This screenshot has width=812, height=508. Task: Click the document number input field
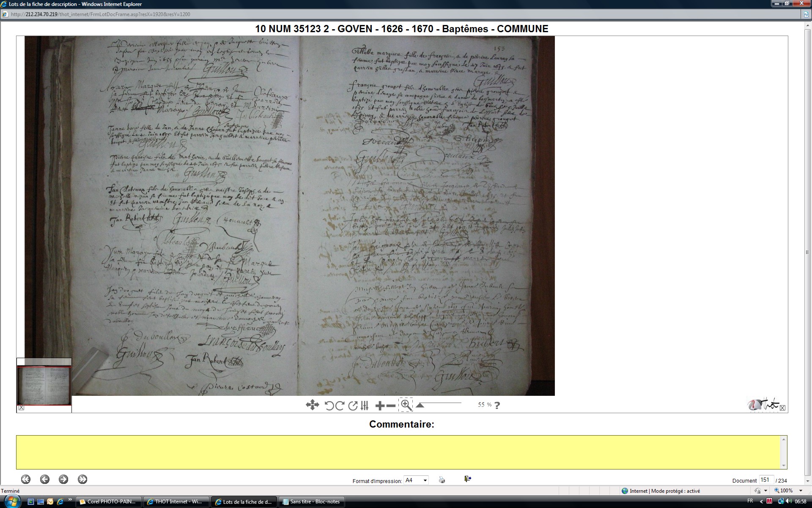point(766,480)
